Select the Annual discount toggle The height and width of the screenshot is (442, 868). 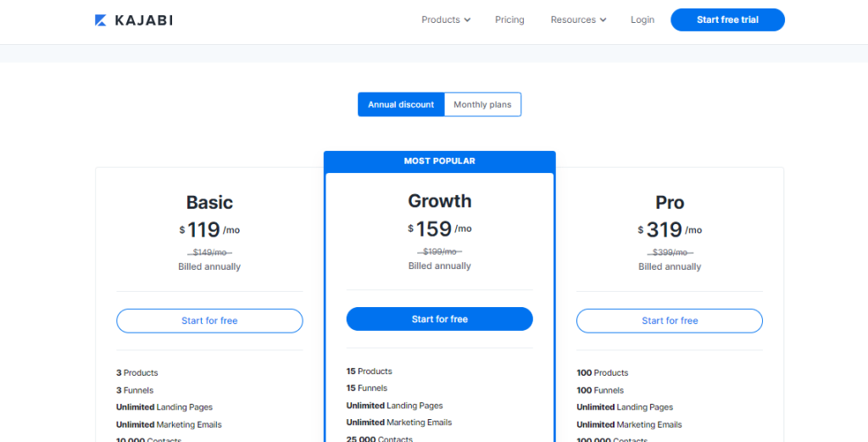[401, 104]
